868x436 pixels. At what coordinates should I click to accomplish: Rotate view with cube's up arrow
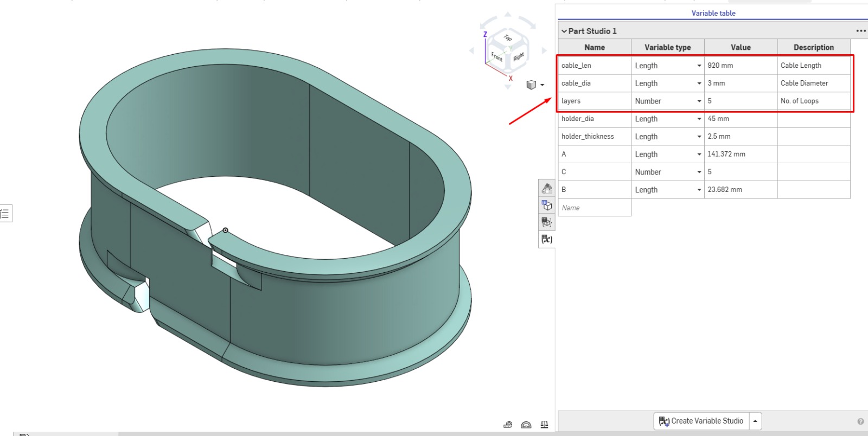coord(508,15)
